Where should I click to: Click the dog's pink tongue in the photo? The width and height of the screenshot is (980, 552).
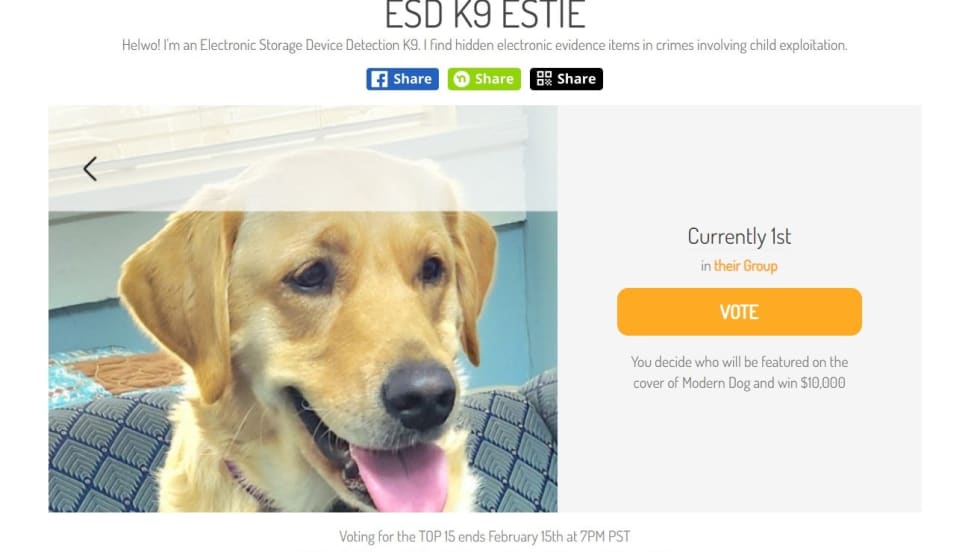click(x=402, y=476)
